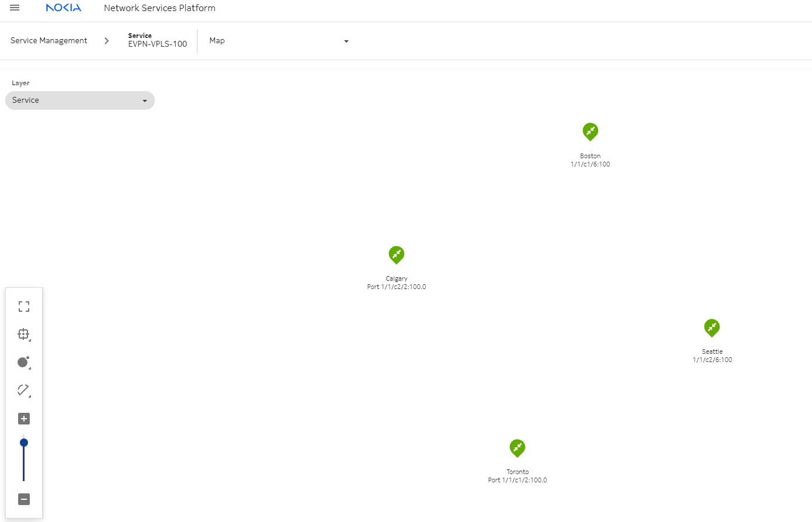812x522 pixels.
Task: Open the hamburger navigation menu
Action: [15, 8]
